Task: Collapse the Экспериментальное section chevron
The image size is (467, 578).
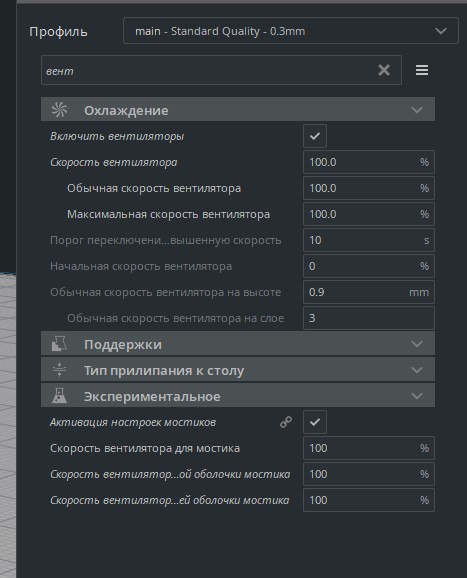Action: 417,396
